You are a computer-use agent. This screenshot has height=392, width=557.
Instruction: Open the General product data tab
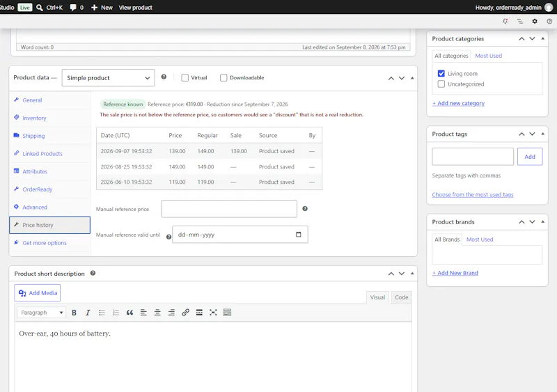(49, 100)
